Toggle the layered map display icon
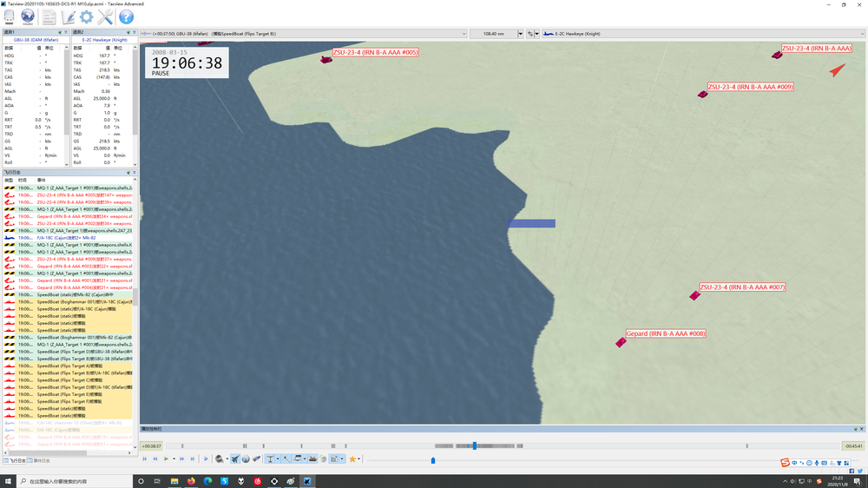 point(297,458)
